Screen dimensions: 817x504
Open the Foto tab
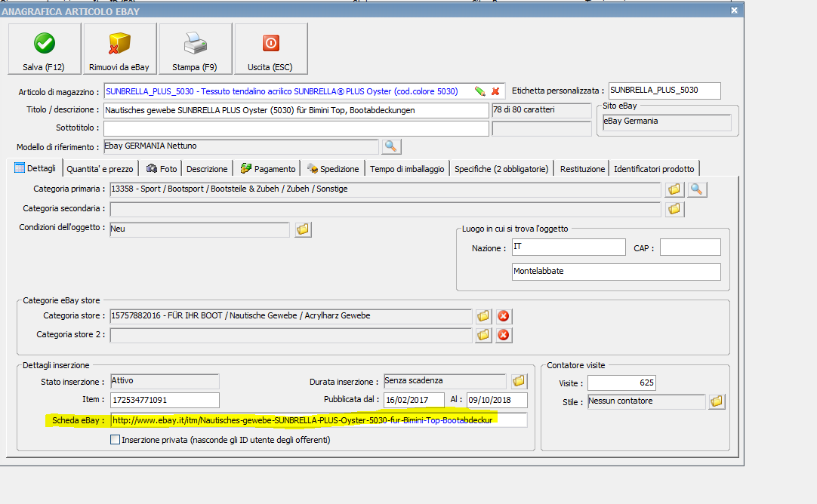coord(162,169)
